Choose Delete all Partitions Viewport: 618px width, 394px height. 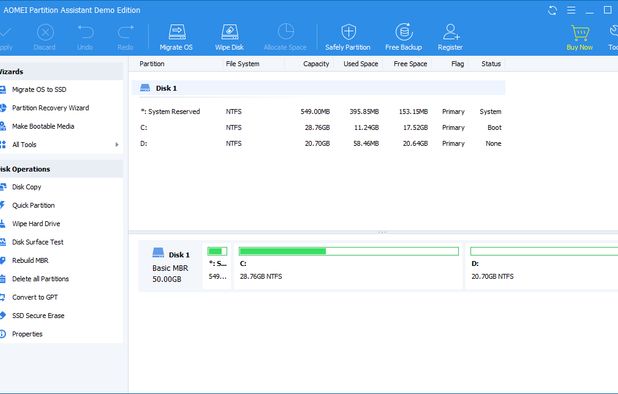[40, 279]
